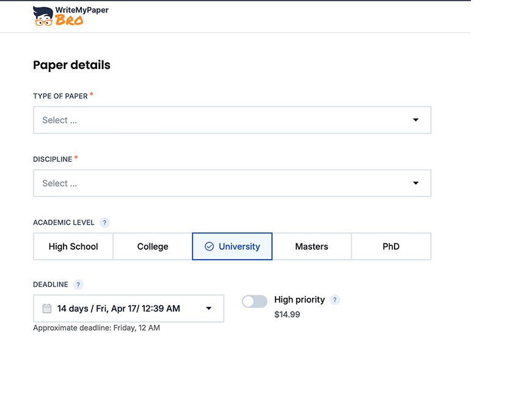The width and height of the screenshot is (532, 395).
Task: Choose the College academic level
Action: pos(153,247)
